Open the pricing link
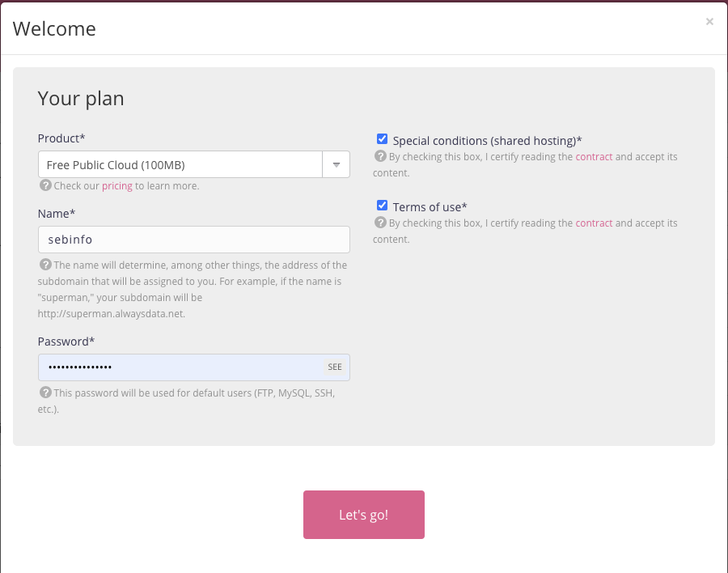This screenshot has height=573, width=728. [x=116, y=186]
